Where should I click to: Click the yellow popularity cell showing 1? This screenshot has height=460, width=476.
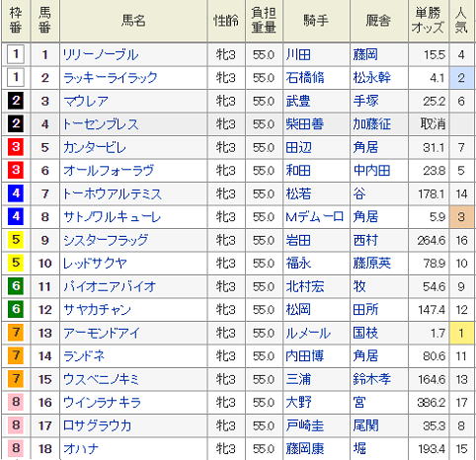point(461,333)
